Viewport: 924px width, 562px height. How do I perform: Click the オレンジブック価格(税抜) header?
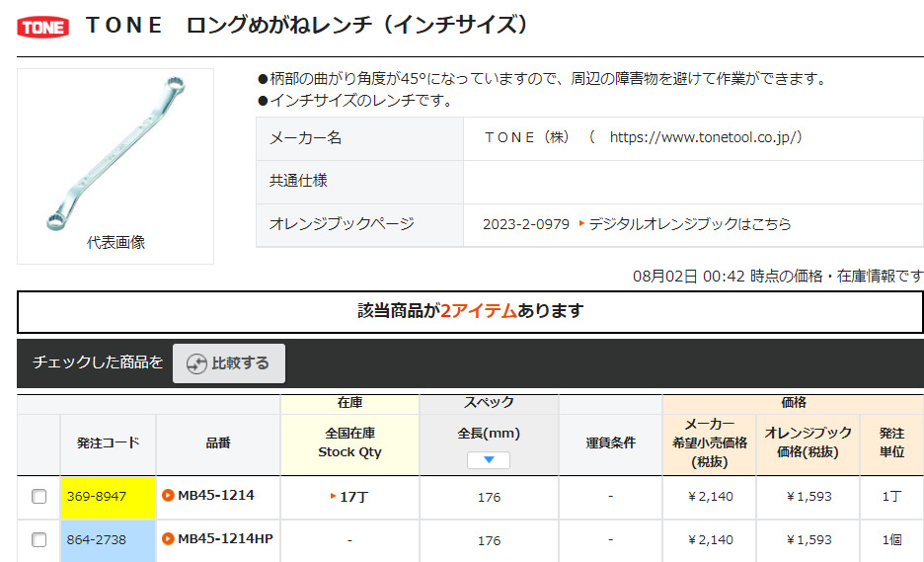coord(808,443)
